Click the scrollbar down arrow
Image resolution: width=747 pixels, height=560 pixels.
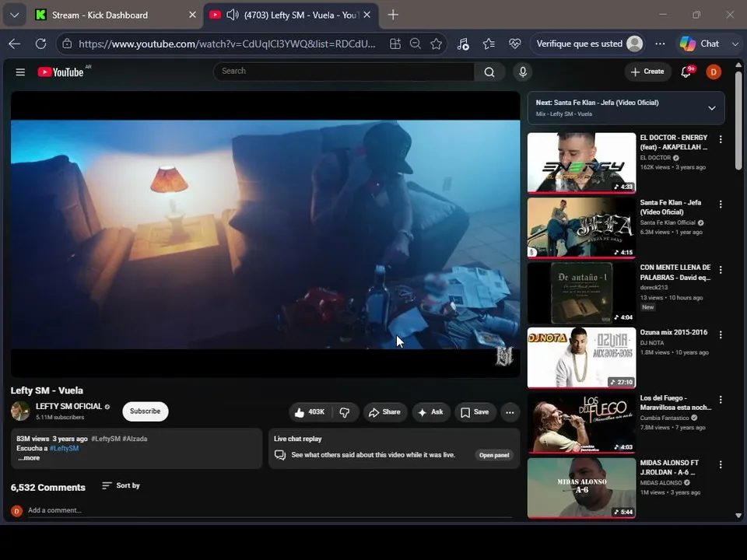pyautogui.click(x=738, y=516)
